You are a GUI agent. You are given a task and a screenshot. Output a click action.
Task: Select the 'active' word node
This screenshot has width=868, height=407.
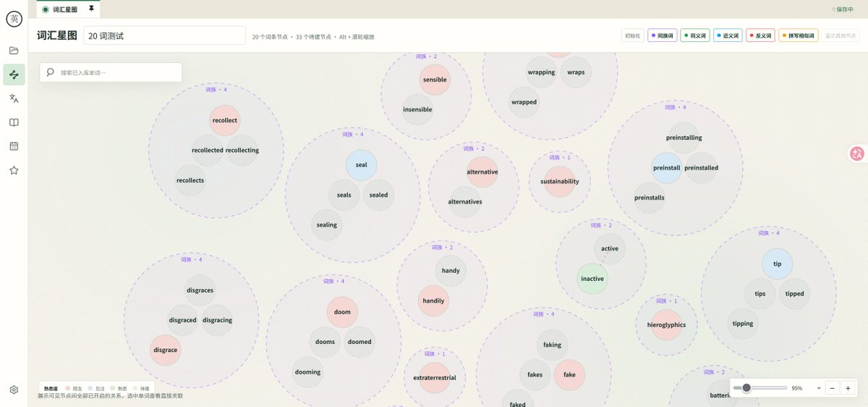pos(610,248)
